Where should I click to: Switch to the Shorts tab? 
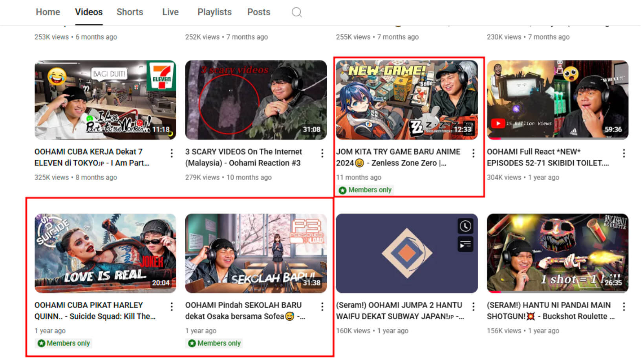pyautogui.click(x=130, y=12)
